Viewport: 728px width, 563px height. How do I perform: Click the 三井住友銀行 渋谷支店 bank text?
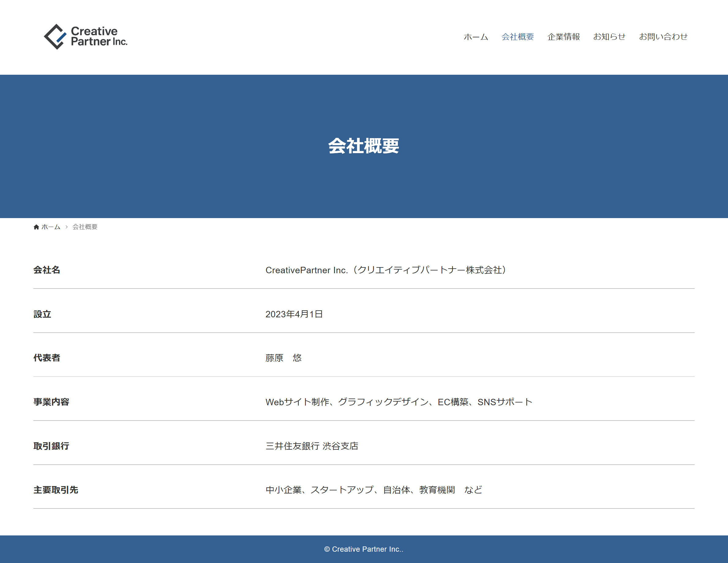click(x=312, y=446)
